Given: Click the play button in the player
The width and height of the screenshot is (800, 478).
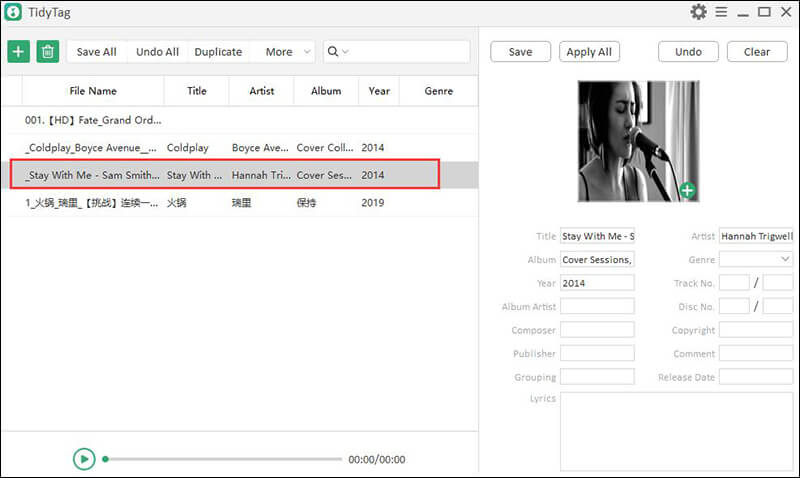Looking at the screenshot, I should (84, 459).
